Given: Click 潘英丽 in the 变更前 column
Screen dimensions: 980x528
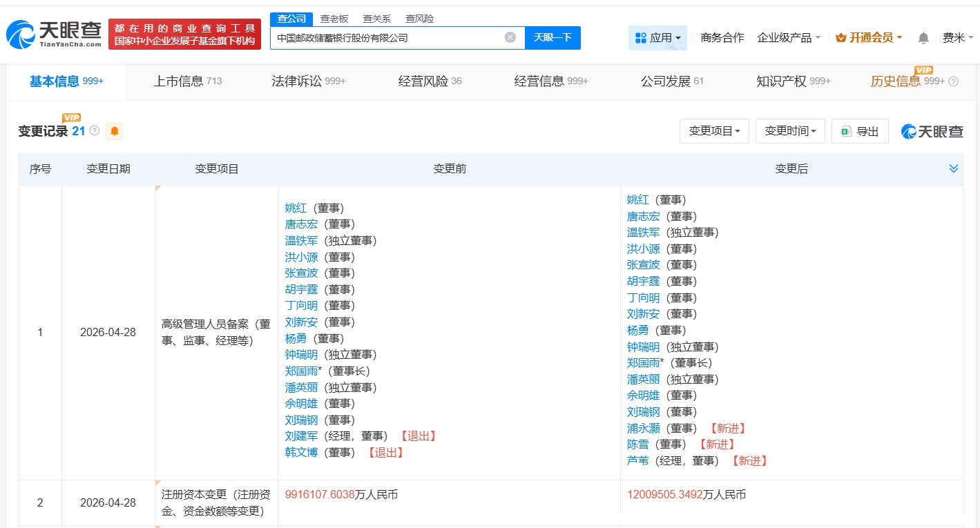Looking at the screenshot, I should pos(302,387).
